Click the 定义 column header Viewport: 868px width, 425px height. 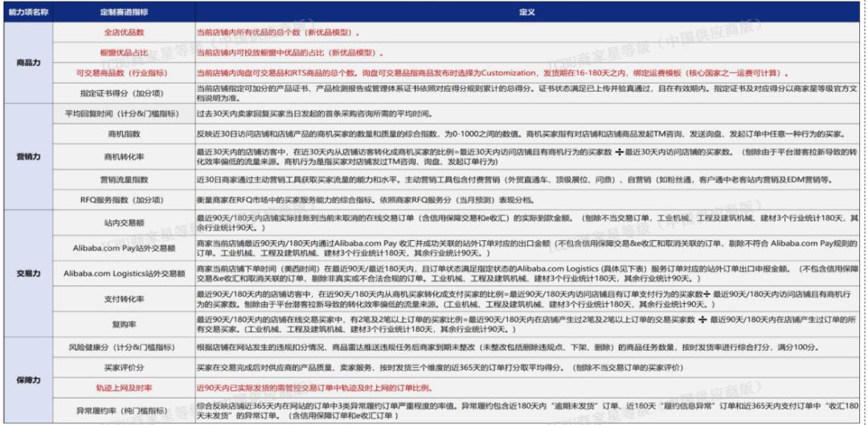point(527,12)
